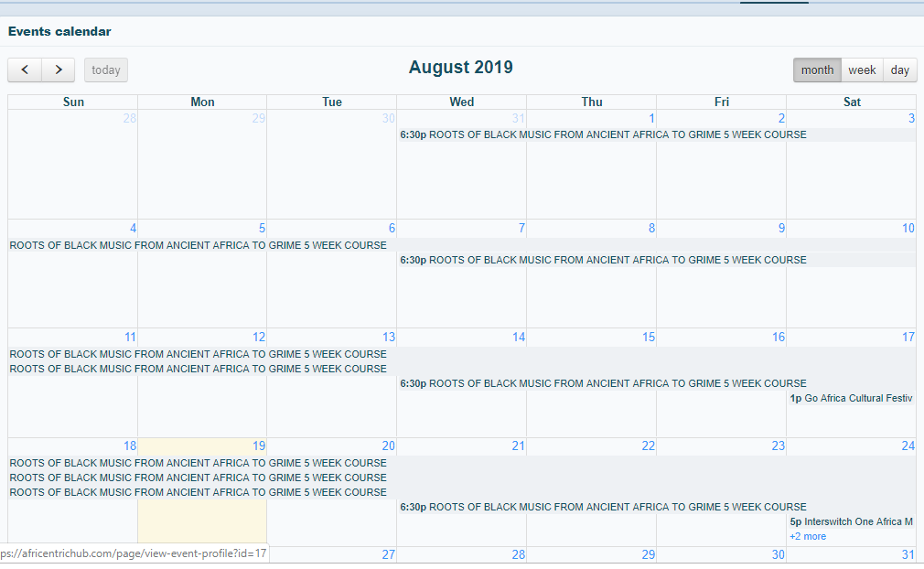Open Go Africa Cultural Festival event
The height and width of the screenshot is (569, 924).
(851, 398)
